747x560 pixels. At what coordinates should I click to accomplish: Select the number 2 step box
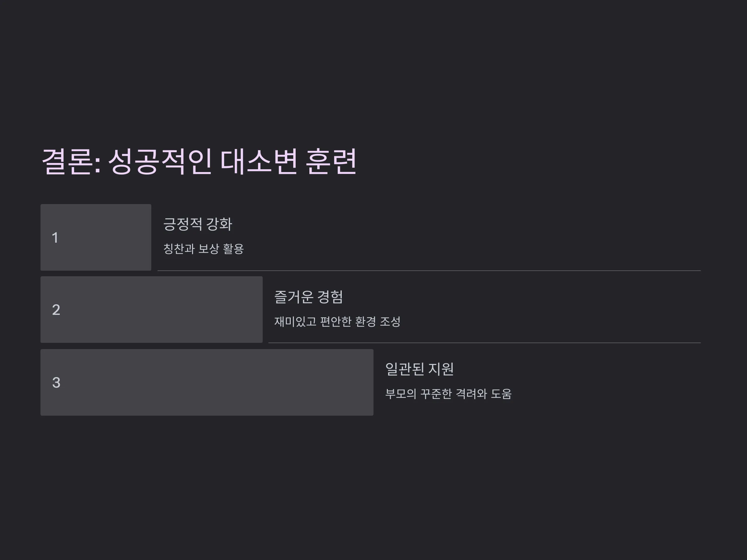coord(152,310)
